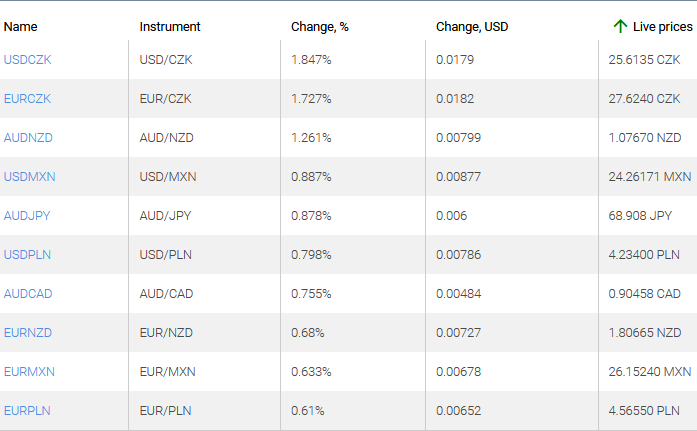Sort table by Name header
Image resolution: width=697 pixels, height=431 pixels.
tap(20, 26)
